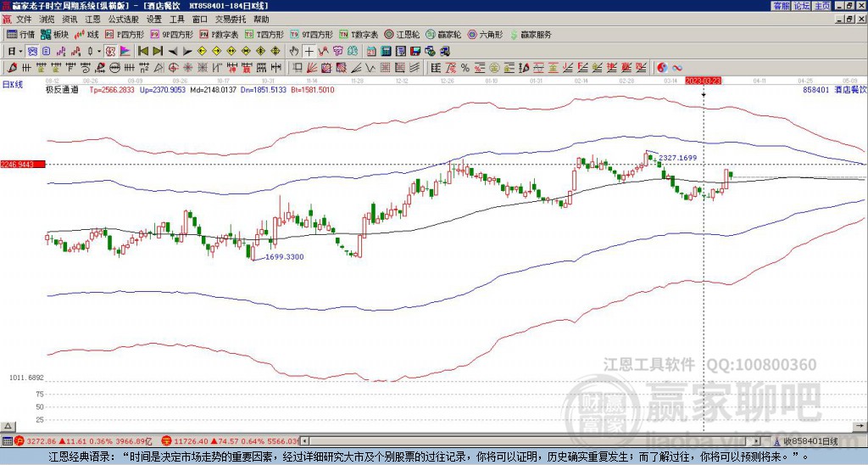Image resolution: width=868 pixels, height=465 pixels.
Task: Open the 江恩轮 Gann wheel
Action: pyautogui.click(x=403, y=34)
